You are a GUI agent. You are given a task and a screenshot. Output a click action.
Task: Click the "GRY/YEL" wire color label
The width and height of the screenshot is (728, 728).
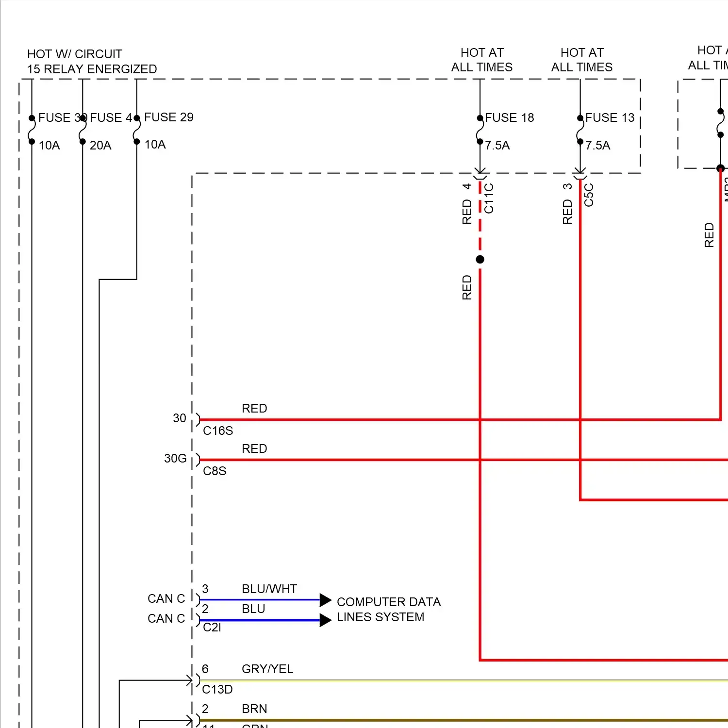[267, 669]
